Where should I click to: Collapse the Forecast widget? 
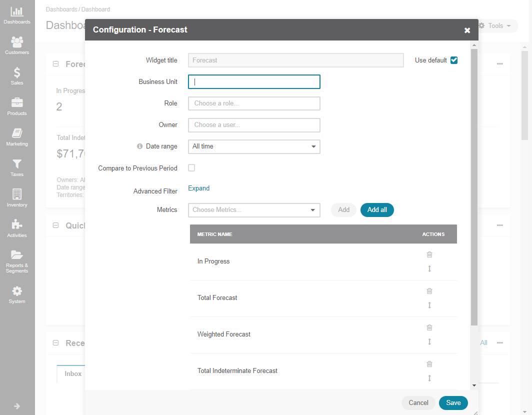coord(55,64)
